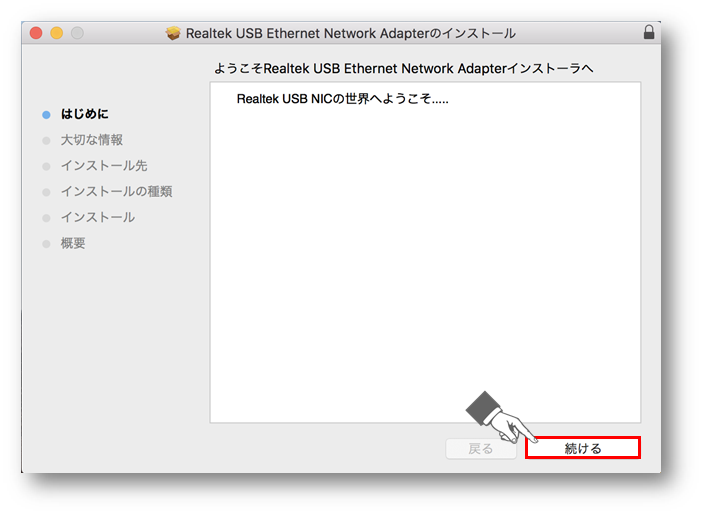Click the Realtek USB NICの世界へようこそ text
Image resolution: width=703 pixels, height=515 pixels.
pyautogui.click(x=343, y=99)
